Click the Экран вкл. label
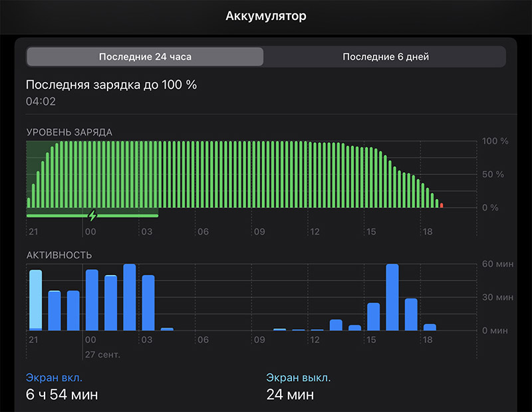Image resolution: width=532 pixels, height=412 pixels. [x=54, y=377]
